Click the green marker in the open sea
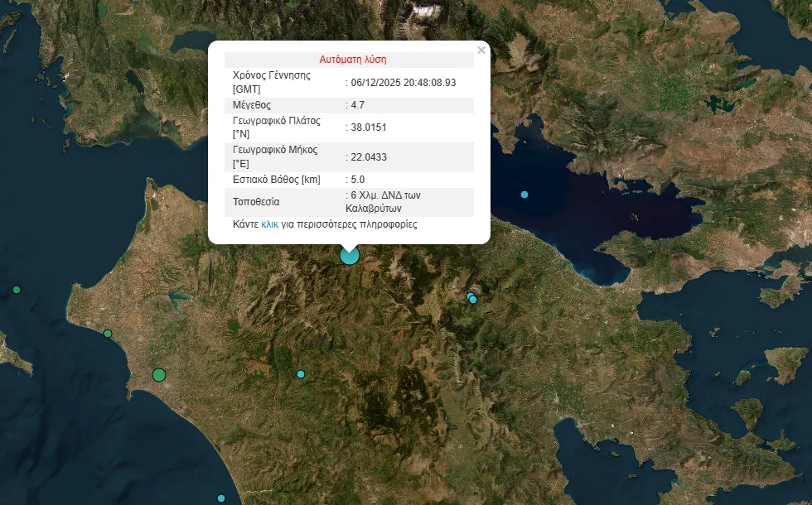Image resolution: width=812 pixels, height=505 pixels. (17, 290)
